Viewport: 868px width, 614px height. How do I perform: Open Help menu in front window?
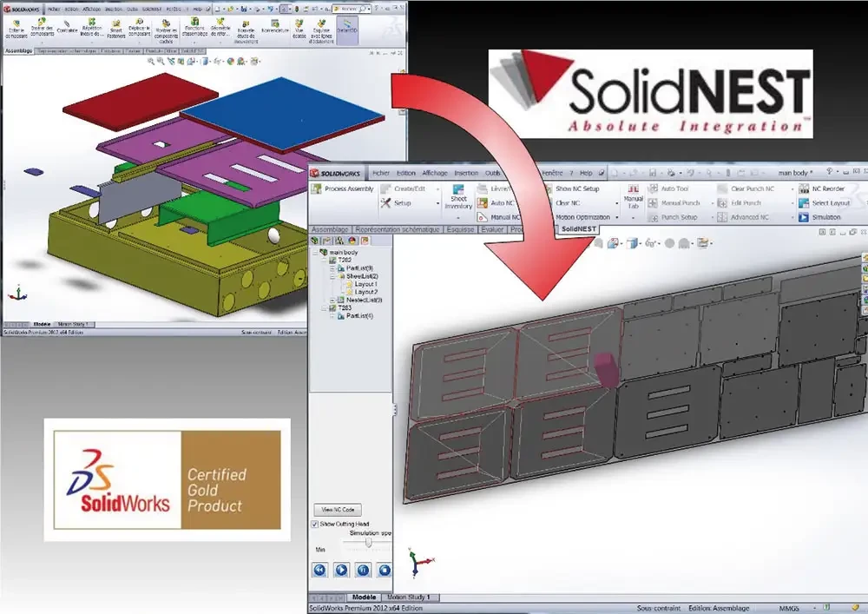pyautogui.click(x=586, y=173)
